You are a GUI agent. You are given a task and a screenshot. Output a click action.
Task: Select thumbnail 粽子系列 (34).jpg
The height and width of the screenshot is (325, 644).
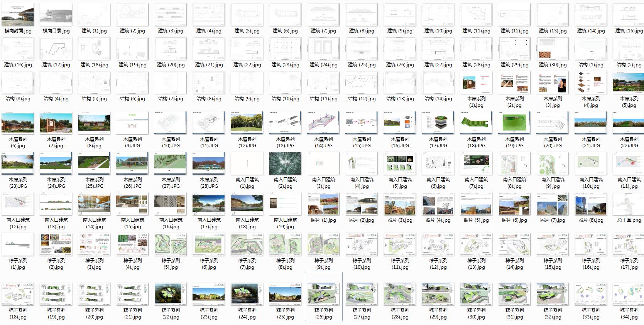click(x=629, y=294)
